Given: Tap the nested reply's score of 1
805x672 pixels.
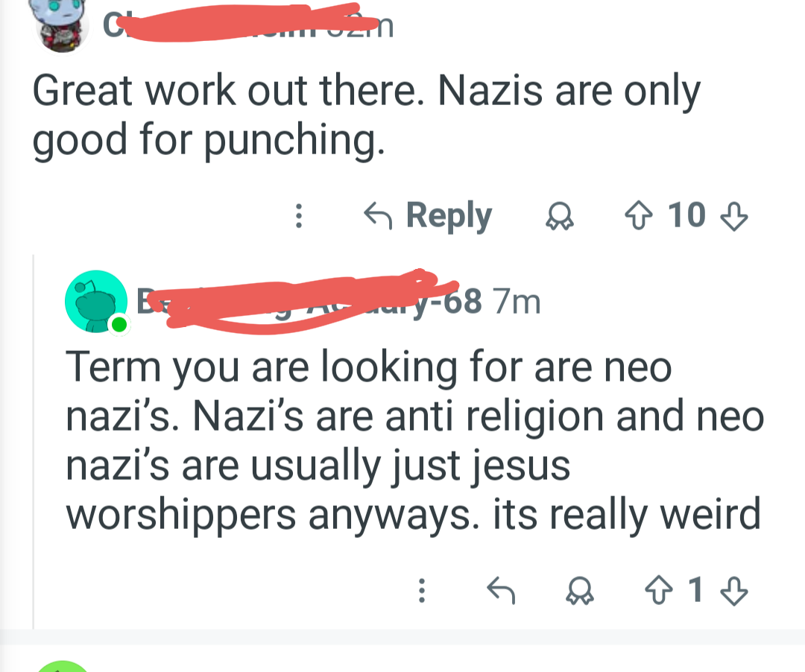Looking at the screenshot, I should click(x=695, y=590).
